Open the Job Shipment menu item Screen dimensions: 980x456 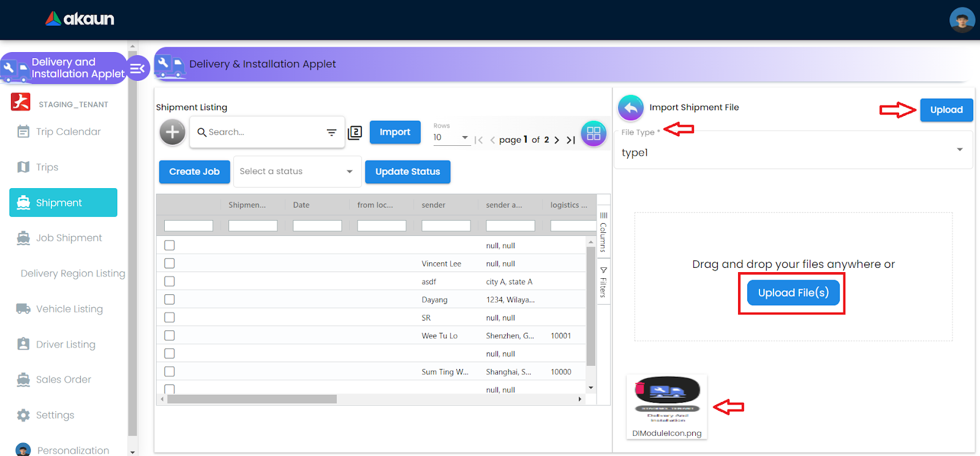[x=69, y=238]
